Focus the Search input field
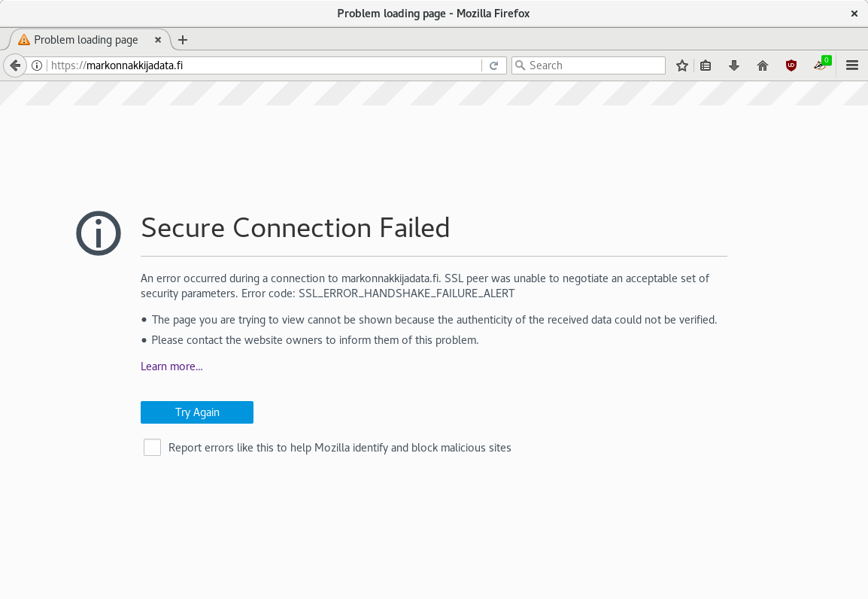This screenshot has width=868, height=599. (594, 65)
